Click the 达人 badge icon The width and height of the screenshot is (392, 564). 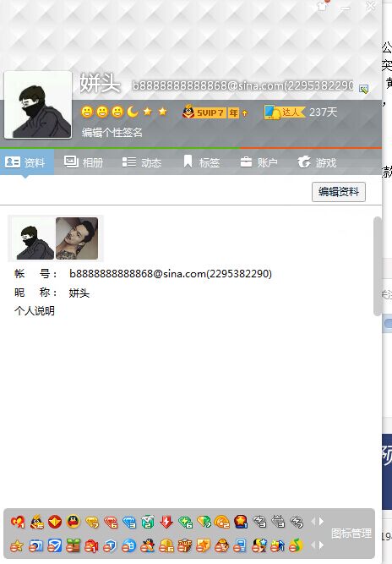(x=284, y=112)
